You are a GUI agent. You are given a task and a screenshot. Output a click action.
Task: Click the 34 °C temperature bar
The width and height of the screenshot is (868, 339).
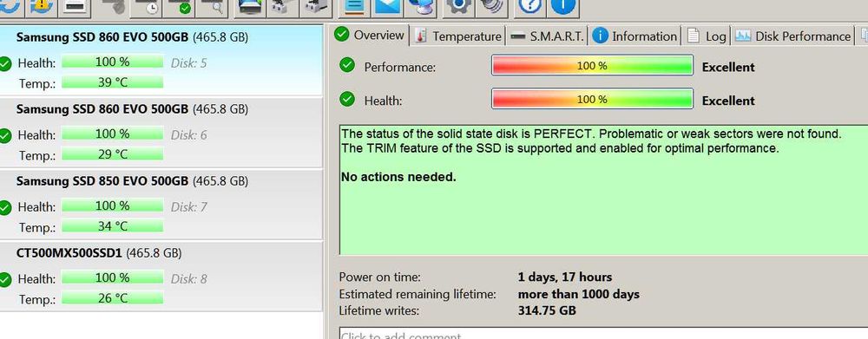tap(112, 226)
